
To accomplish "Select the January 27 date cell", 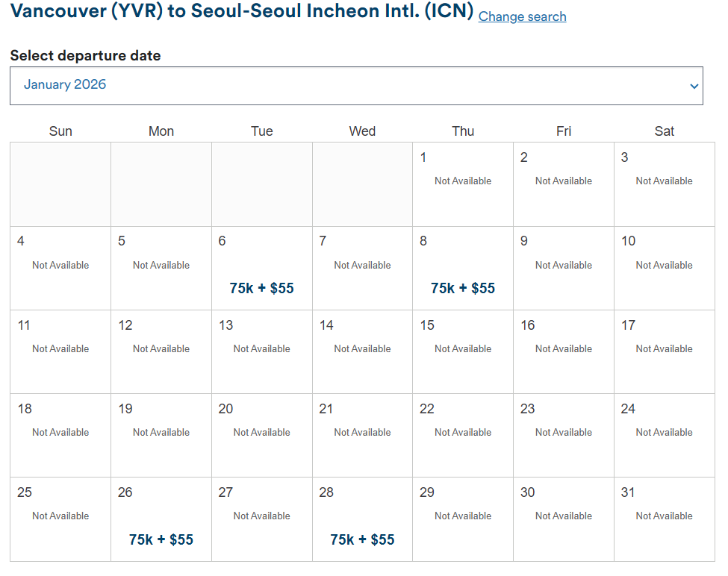I will tap(261, 519).
